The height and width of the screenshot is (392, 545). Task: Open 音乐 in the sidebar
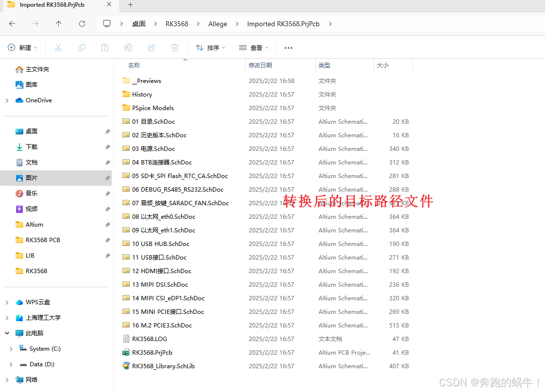pos(27,194)
